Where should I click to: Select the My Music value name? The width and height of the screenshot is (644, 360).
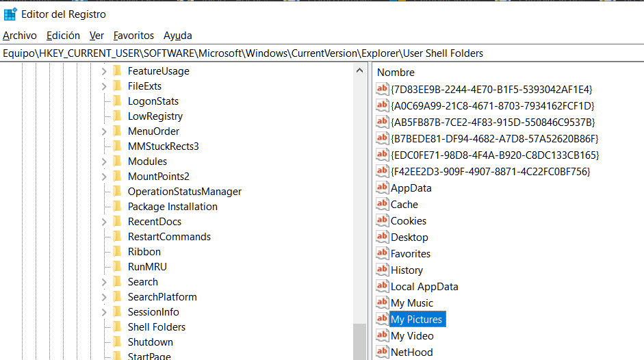click(x=412, y=303)
